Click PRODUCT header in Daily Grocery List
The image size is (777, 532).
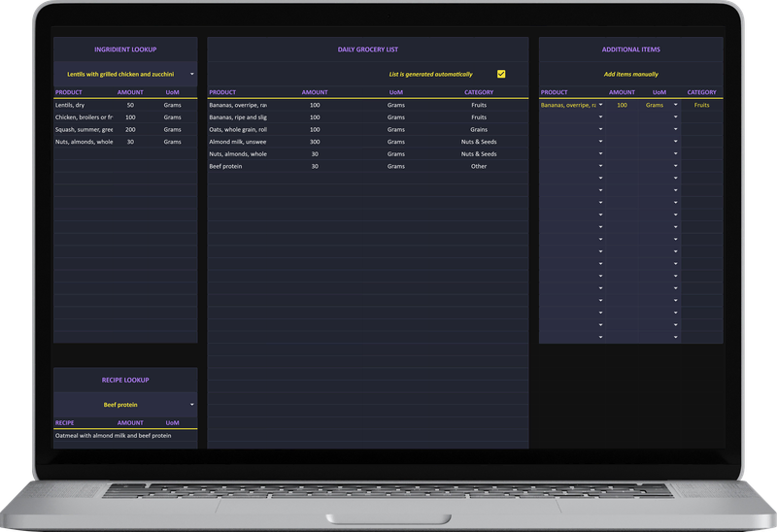(222, 92)
